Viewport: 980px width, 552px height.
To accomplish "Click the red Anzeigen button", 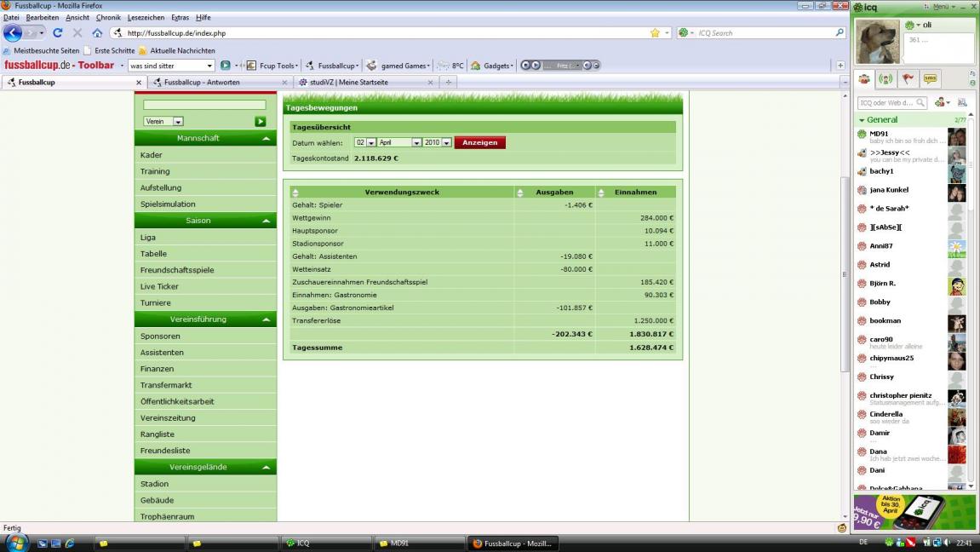I will point(479,143).
